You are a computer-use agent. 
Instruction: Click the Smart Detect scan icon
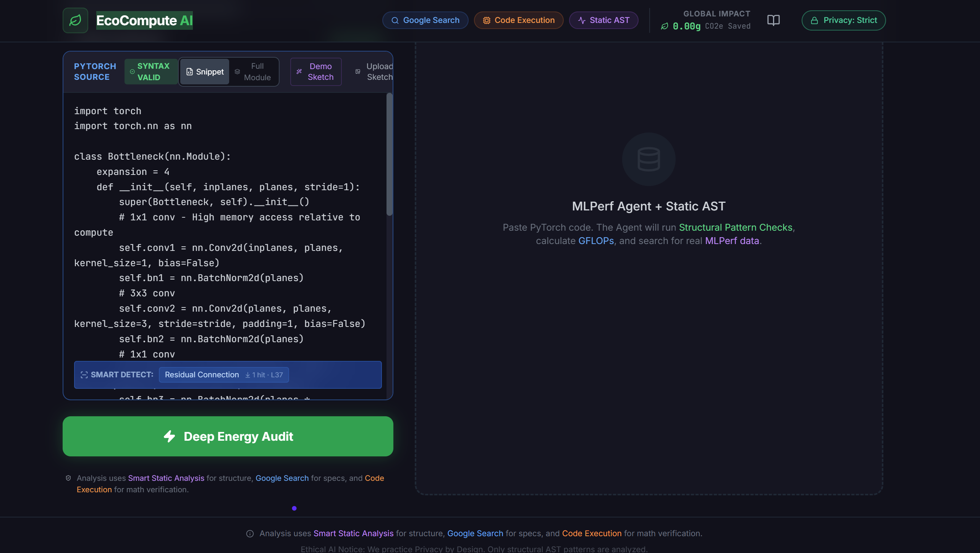coord(84,375)
